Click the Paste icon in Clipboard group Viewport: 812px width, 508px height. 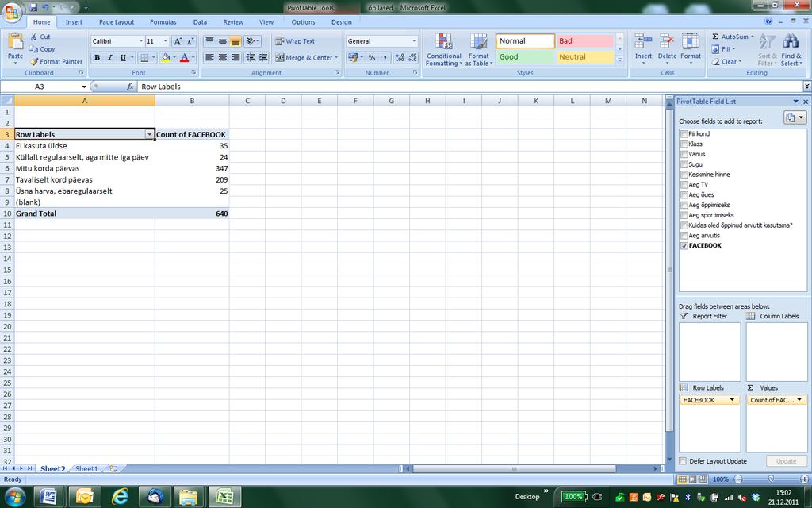click(x=16, y=41)
